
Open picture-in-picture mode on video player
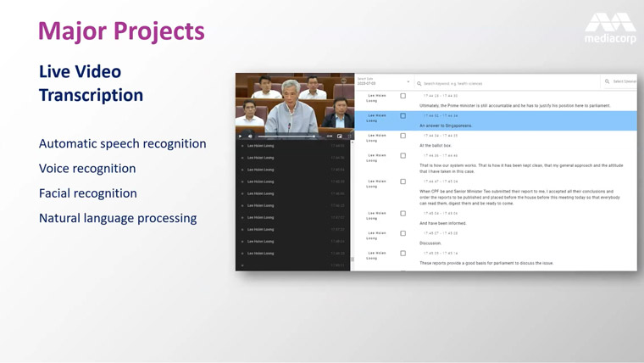click(340, 136)
